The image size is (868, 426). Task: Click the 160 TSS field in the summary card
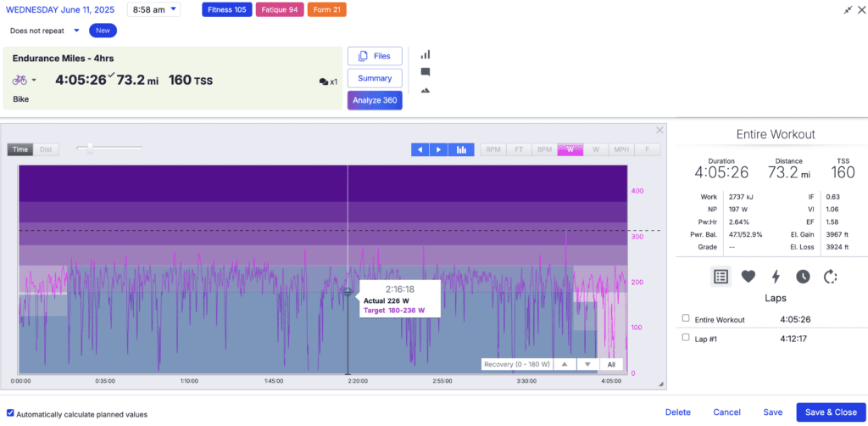click(191, 81)
